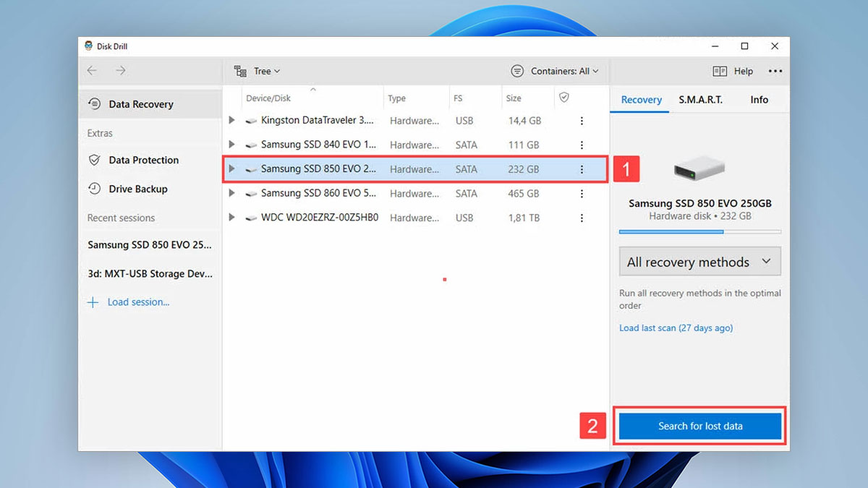Select the WDC WD20EZRZ-00Z5HB0 row name

(x=320, y=217)
